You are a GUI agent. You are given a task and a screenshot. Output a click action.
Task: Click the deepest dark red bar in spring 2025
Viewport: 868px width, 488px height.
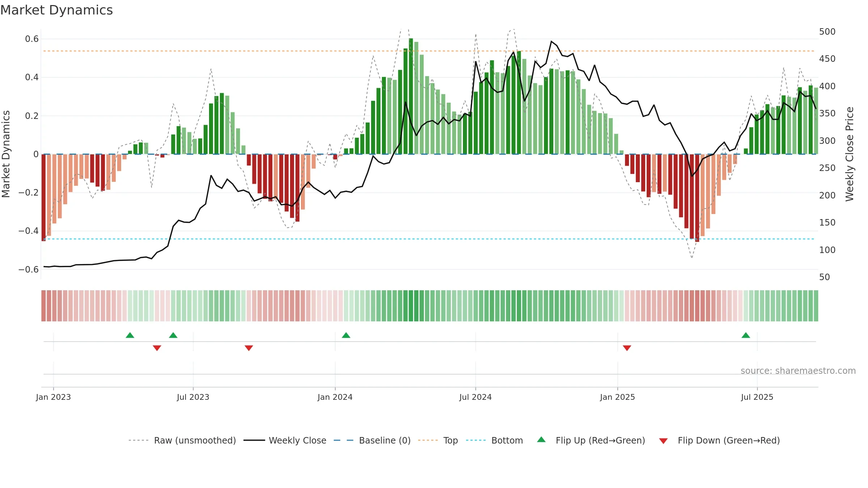coord(697,198)
